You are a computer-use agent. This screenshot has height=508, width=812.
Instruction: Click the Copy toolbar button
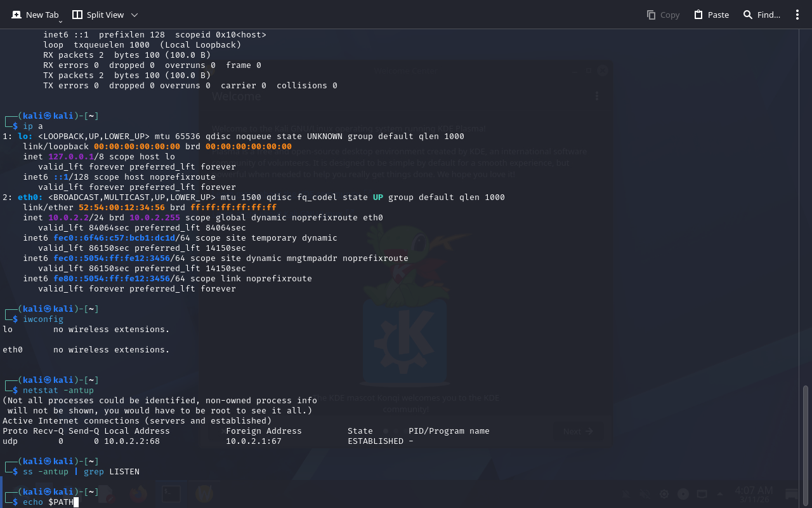point(663,15)
